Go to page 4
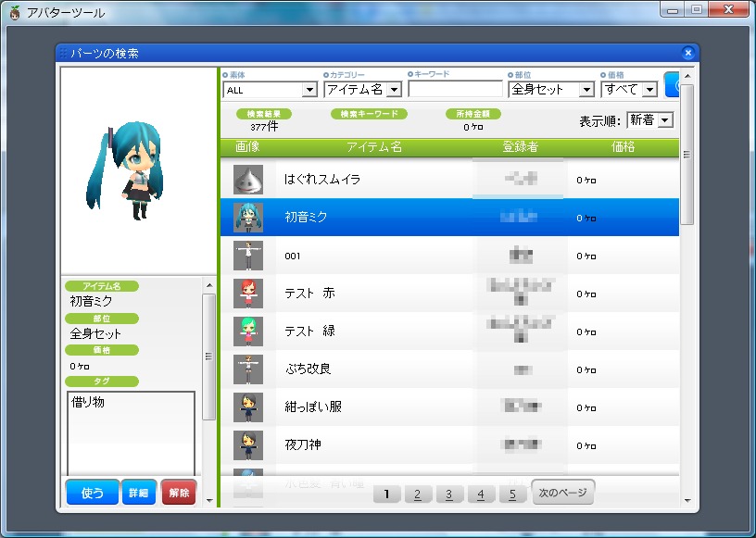Screen dimensions: 756x538 [481, 494]
